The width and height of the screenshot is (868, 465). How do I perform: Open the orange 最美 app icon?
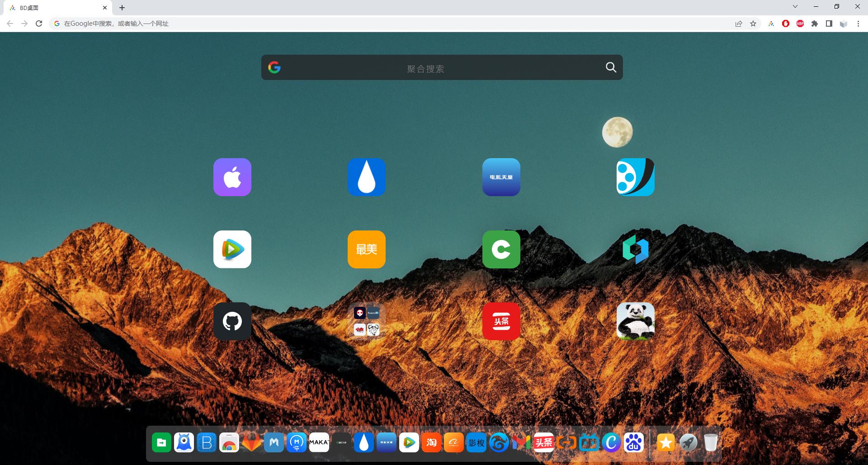(x=367, y=249)
